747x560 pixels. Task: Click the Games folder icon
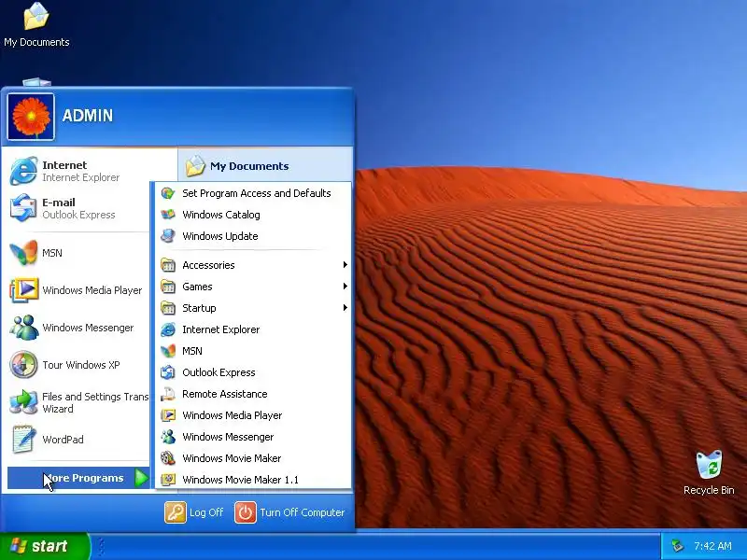pyautogui.click(x=168, y=287)
